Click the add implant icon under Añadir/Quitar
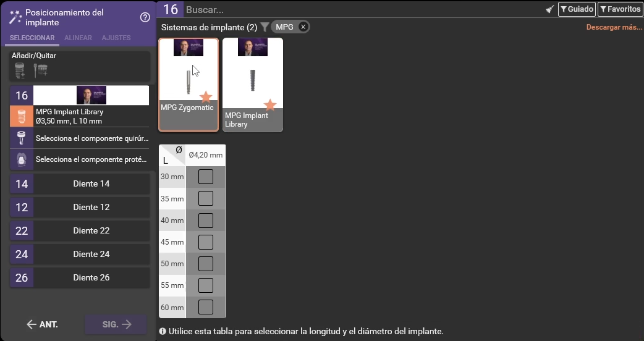644x341 pixels. (x=20, y=70)
